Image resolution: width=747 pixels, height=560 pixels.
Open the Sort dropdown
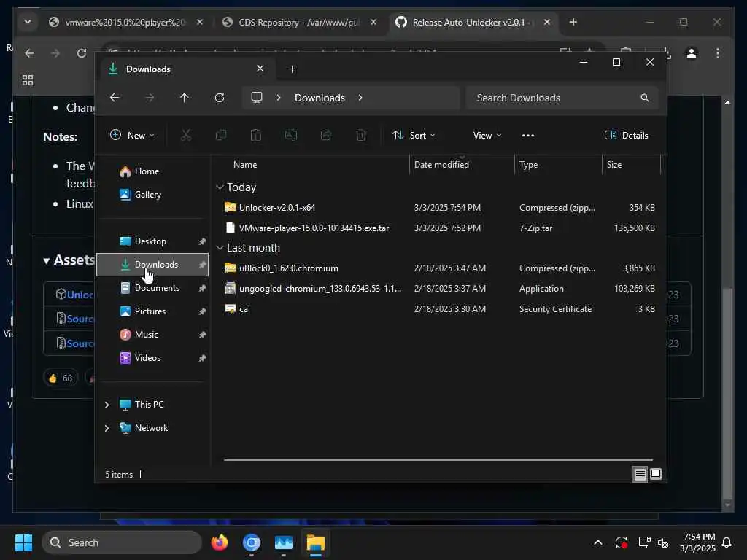coord(414,135)
